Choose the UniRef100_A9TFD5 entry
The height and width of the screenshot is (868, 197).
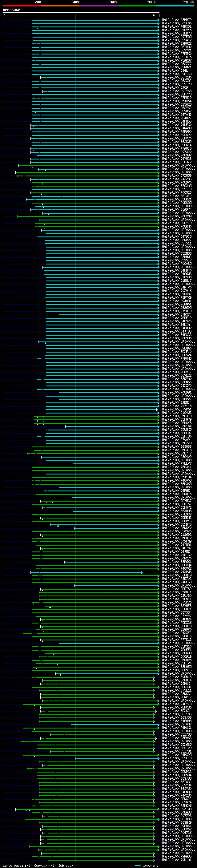click(177, 37)
